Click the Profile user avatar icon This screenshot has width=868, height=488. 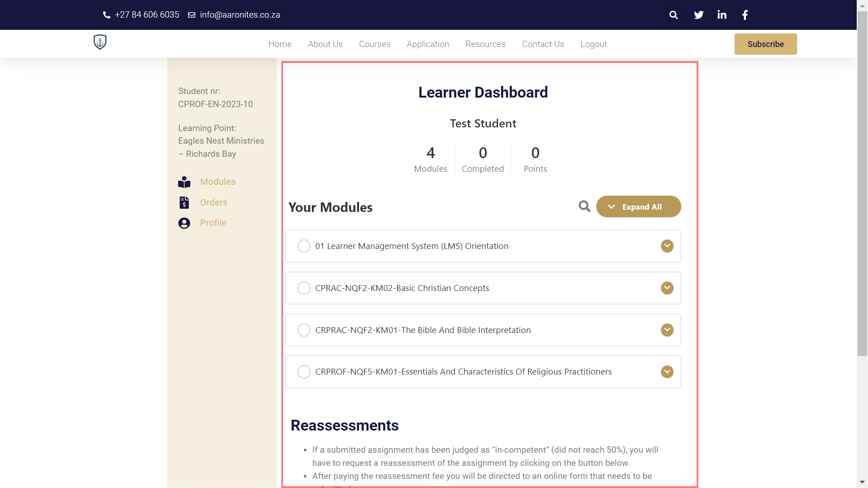pos(184,223)
